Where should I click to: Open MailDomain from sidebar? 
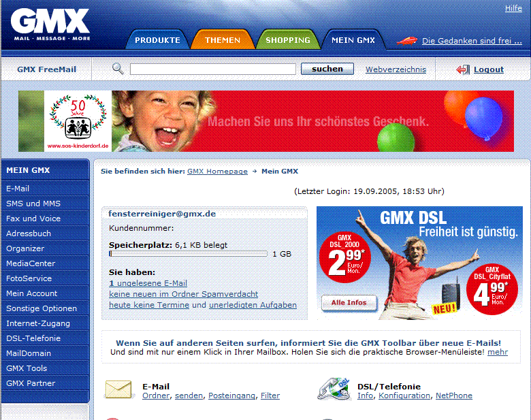click(x=45, y=353)
